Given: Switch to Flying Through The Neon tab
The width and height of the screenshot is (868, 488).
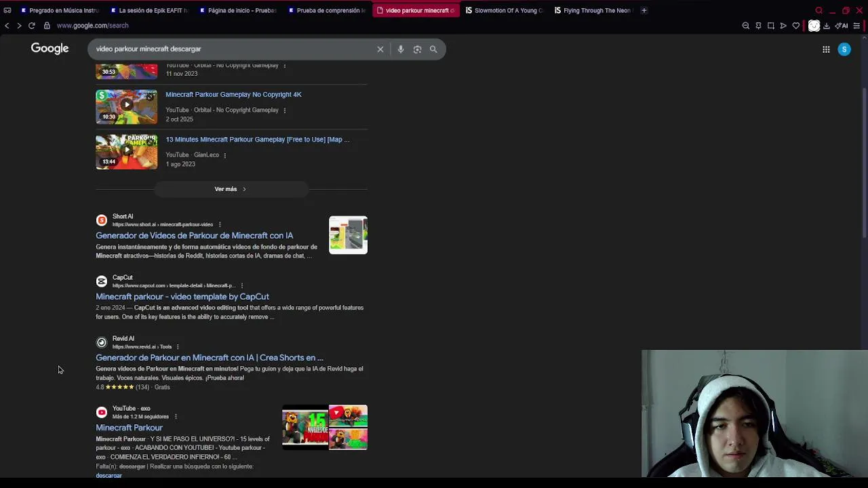Looking at the screenshot, I should click(593, 10).
